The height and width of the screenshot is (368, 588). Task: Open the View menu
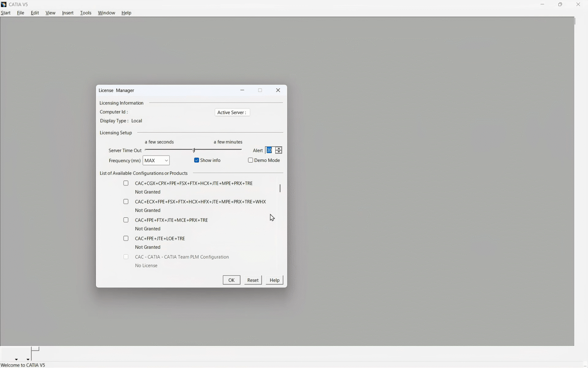tap(50, 13)
